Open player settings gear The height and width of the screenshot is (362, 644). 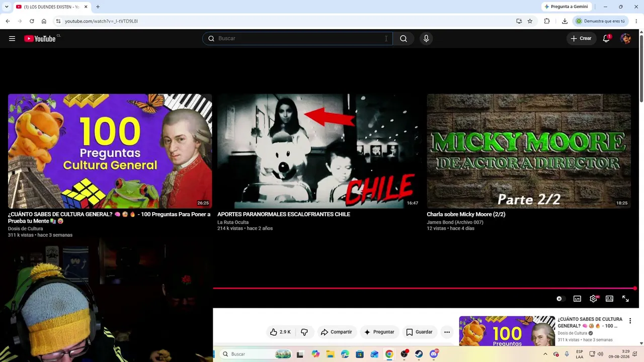593,299
